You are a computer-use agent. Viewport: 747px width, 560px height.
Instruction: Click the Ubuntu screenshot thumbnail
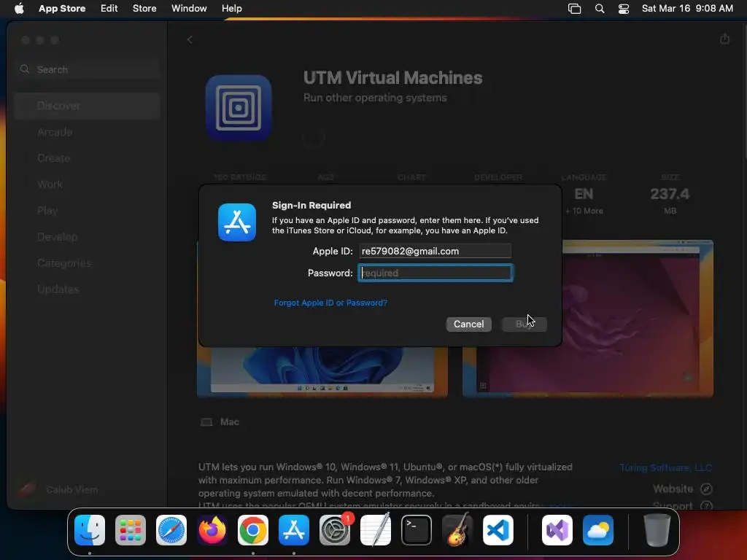click(x=638, y=318)
